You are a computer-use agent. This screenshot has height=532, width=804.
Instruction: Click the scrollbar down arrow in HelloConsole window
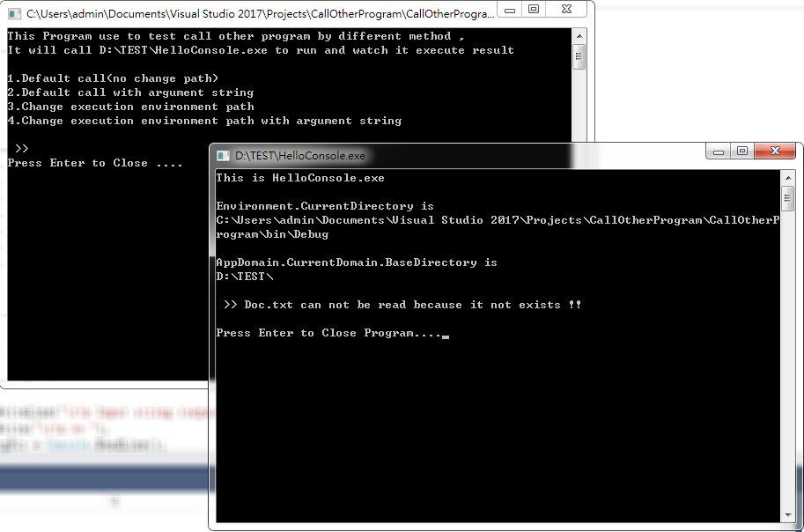(787, 514)
